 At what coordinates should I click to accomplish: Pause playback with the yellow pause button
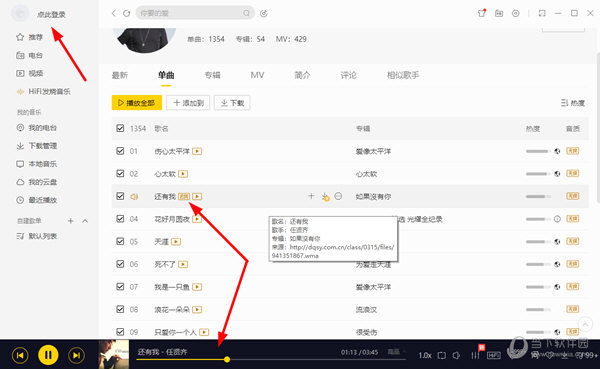point(48,355)
